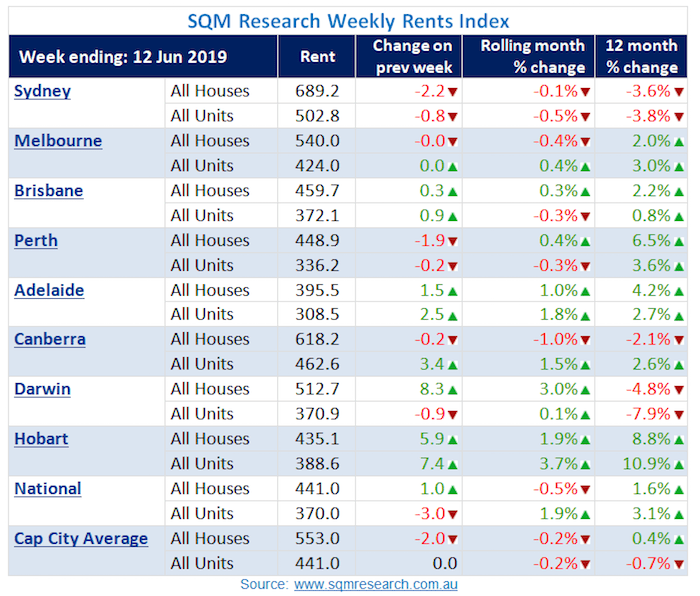Click green up arrow beside Adelaide units 1.8%
This screenshot has width=700, height=596.
point(585,316)
